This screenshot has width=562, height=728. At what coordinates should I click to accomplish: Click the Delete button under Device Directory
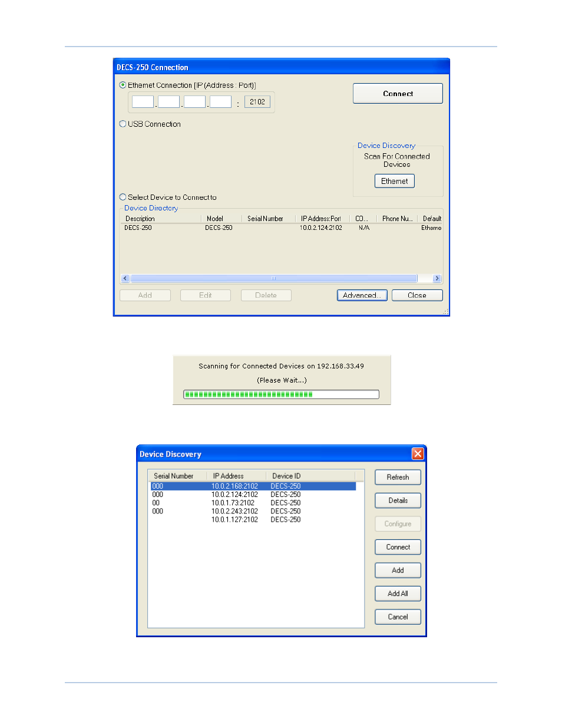(x=266, y=295)
